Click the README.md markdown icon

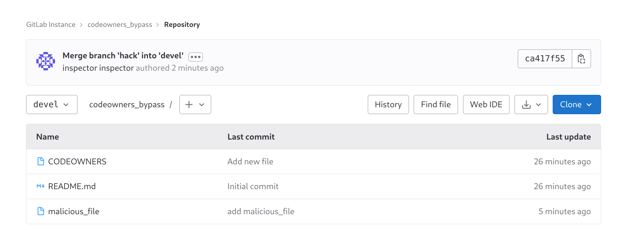point(41,186)
